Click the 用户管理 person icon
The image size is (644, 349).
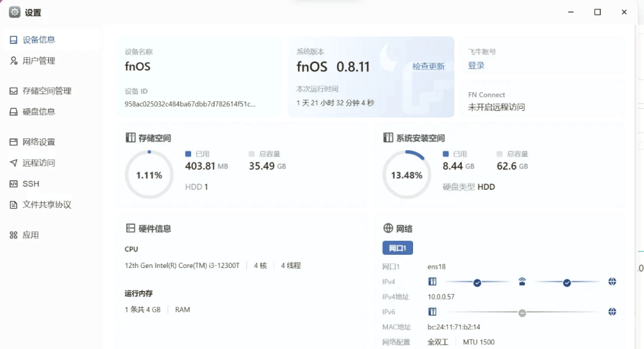click(x=13, y=61)
